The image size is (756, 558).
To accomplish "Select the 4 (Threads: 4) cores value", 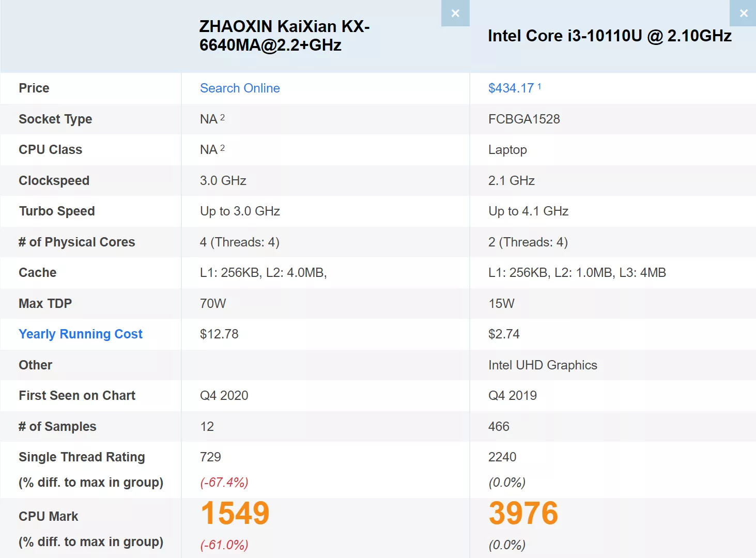I will pyautogui.click(x=240, y=242).
